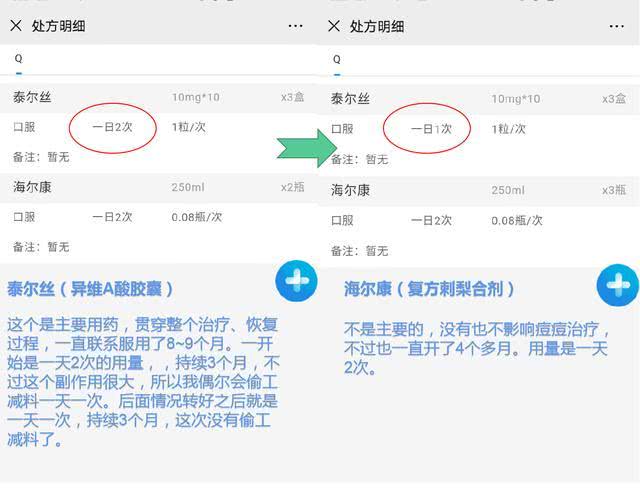Click 1粒/次 dosage on the left

point(189,127)
